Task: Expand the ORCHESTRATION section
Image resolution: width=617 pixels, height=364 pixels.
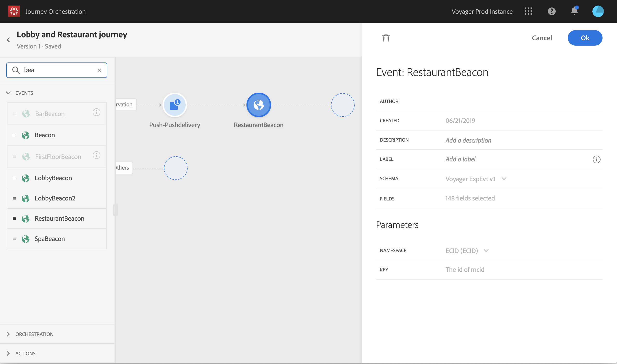Action: (x=8, y=334)
